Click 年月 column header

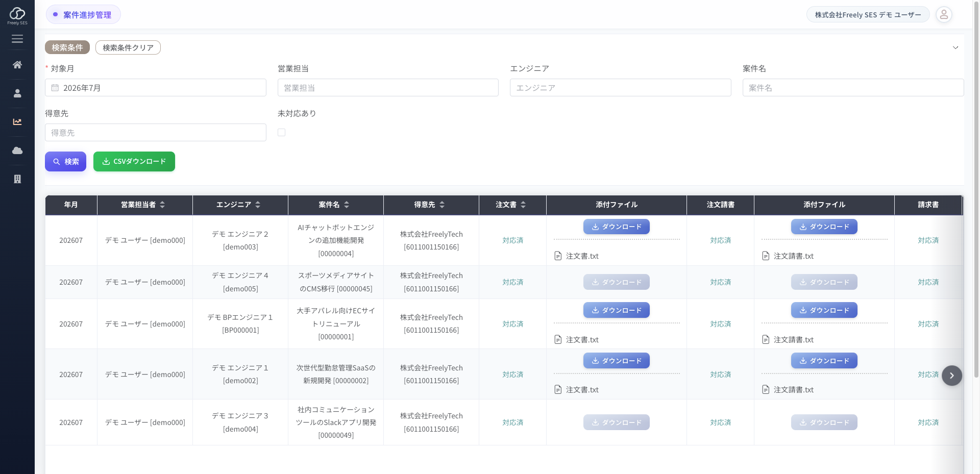71,205
